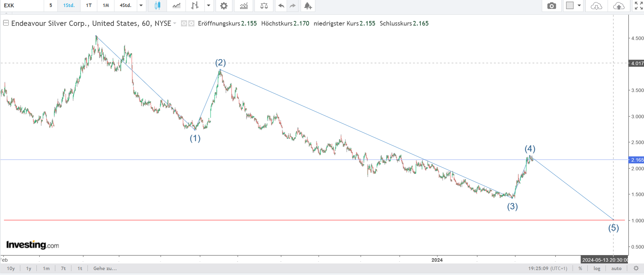Select the 4Std. interval

[126, 6]
